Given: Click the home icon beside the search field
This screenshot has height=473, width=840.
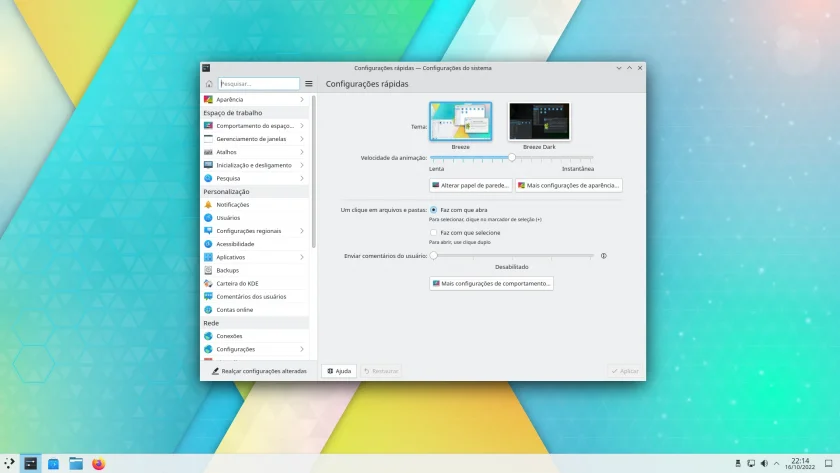Looking at the screenshot, I should [209, 84].
